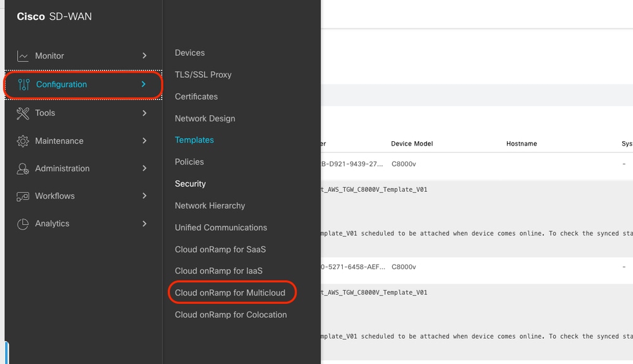Click the Hostname column header
Image resolution: width=633 pixels, height=364 pixels.
(521, 144)
